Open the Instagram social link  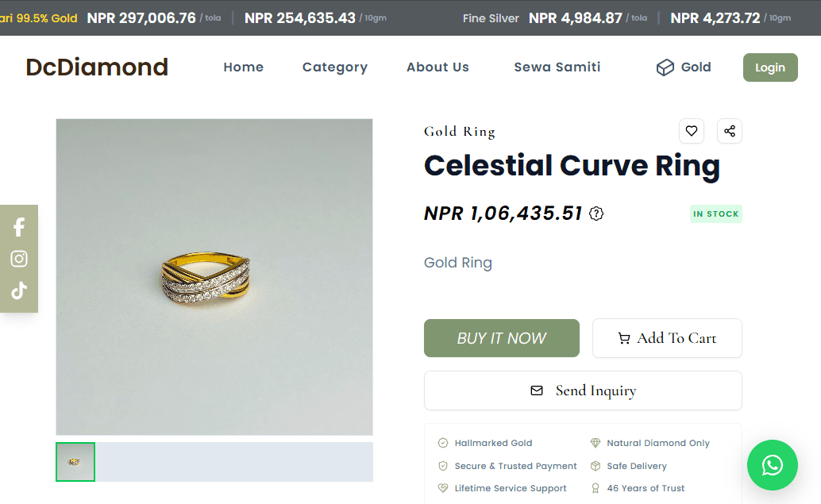click(19, 259)
